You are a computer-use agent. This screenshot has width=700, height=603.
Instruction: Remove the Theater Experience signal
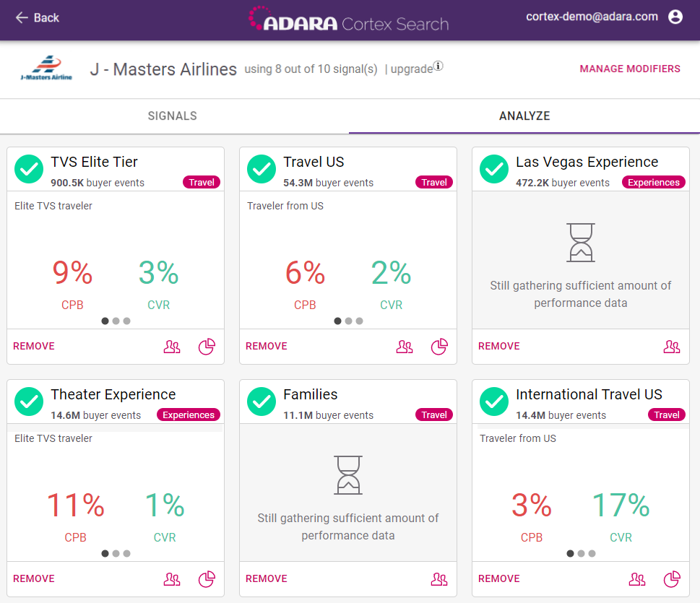34,579
